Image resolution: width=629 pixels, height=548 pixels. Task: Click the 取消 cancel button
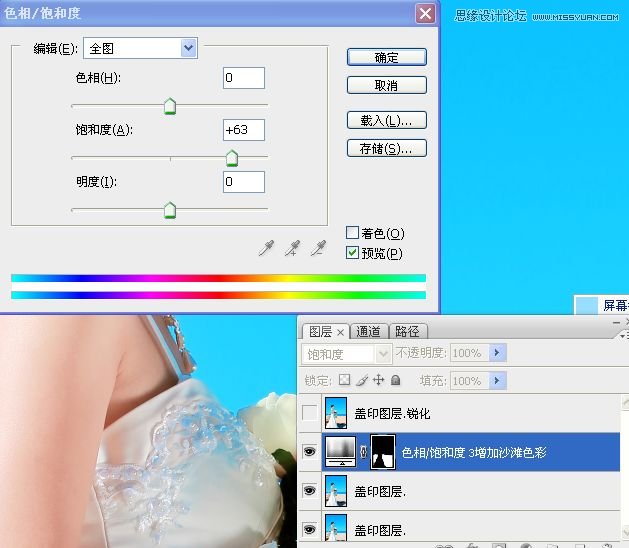pos(386,85)
